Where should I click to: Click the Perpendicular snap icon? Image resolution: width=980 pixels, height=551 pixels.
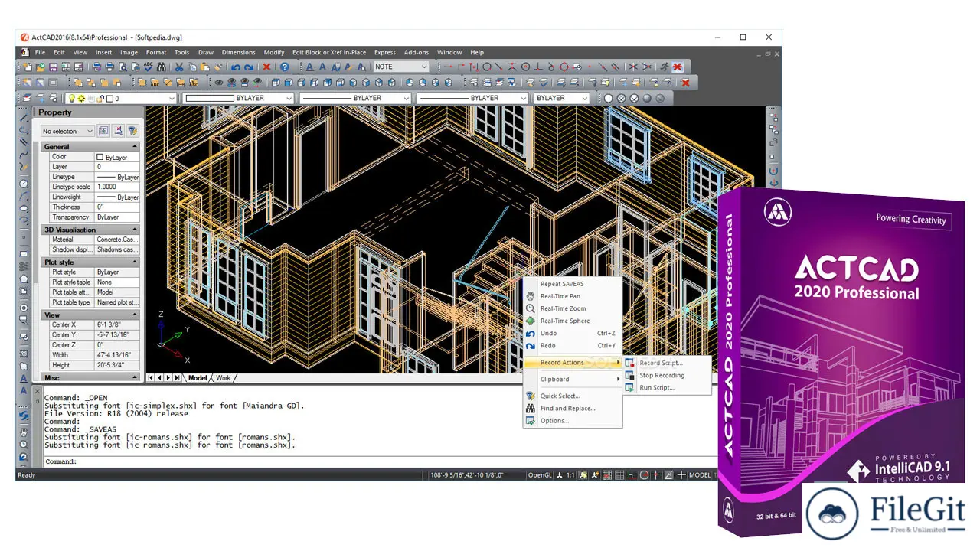[x=538, y=67]
